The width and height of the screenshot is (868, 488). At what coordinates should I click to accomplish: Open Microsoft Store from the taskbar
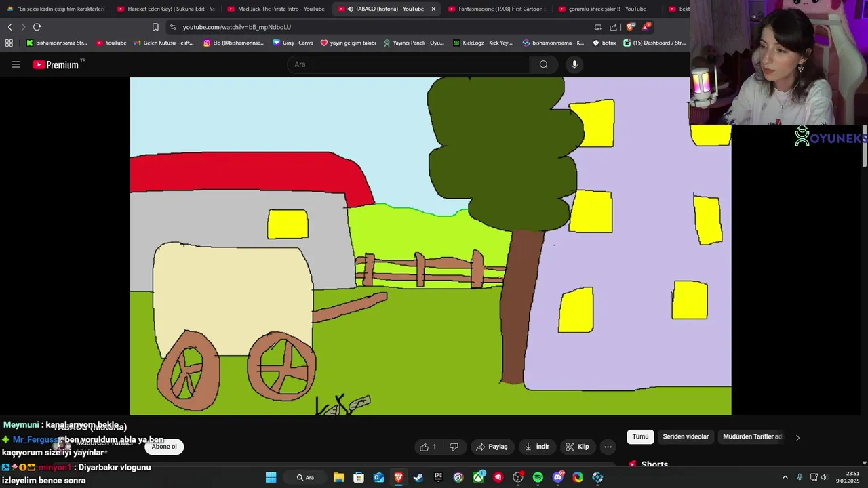[359, 477]
